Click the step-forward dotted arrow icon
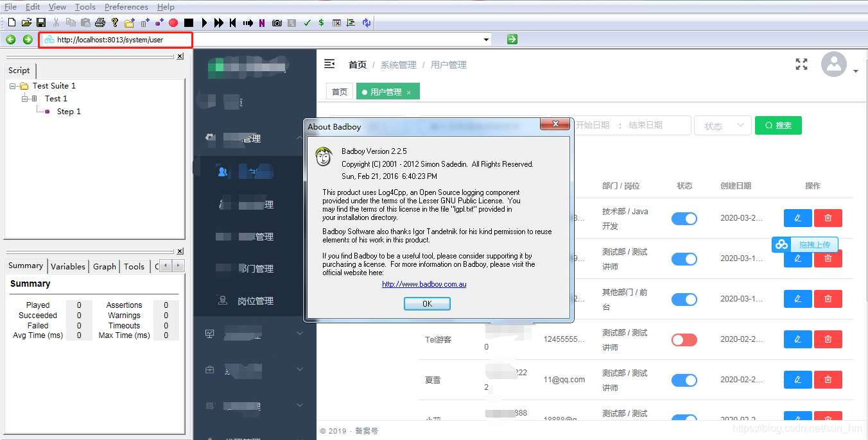Viewport: 868px width, 440px height. [248, 22]
